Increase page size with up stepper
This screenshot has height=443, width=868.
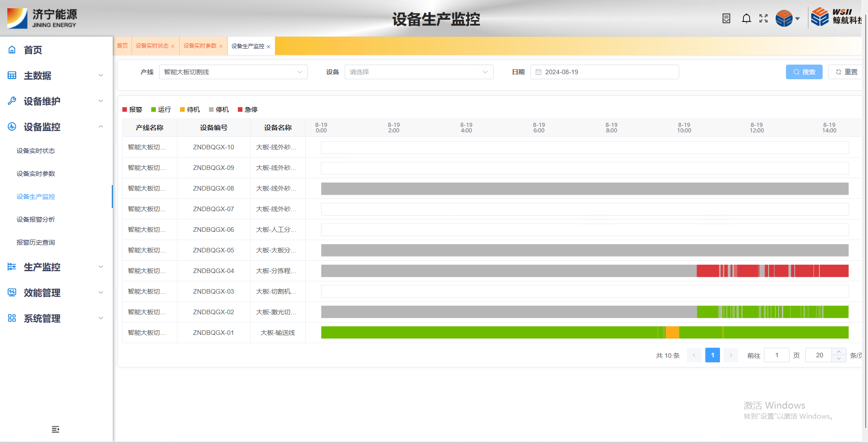click(839, 351)
